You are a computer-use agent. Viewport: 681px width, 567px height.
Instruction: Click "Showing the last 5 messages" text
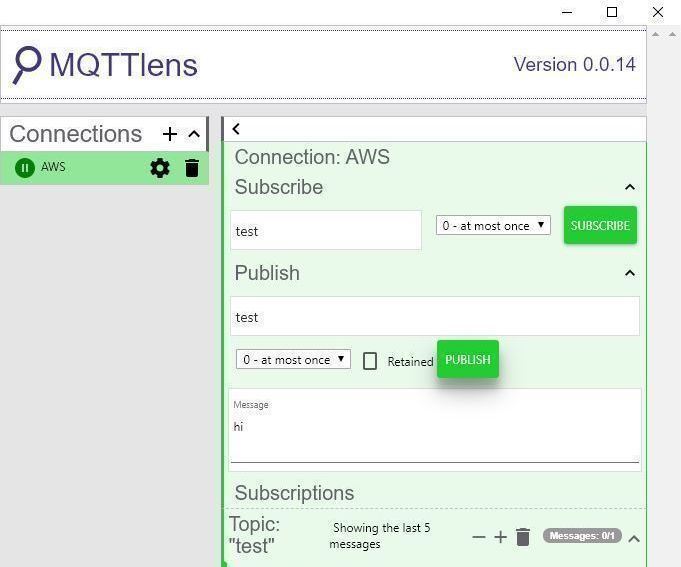tap(380, 536)
